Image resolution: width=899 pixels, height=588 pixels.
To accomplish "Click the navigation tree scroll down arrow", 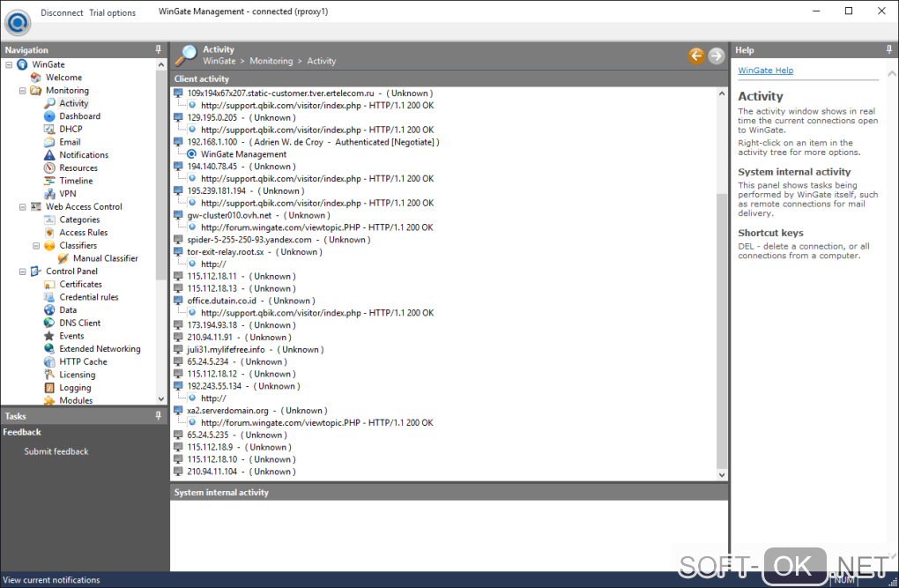I will pyautogui.click(x=161, y=398).
